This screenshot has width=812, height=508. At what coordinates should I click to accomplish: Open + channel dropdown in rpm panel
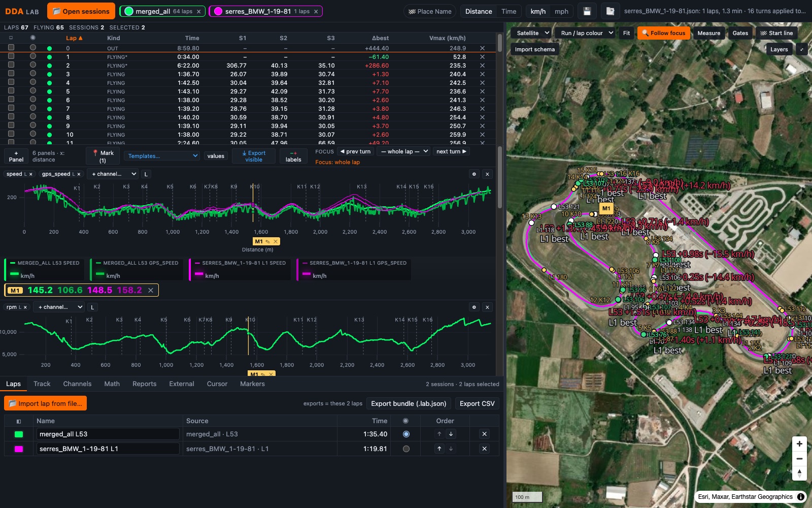[x=58, y=307]
